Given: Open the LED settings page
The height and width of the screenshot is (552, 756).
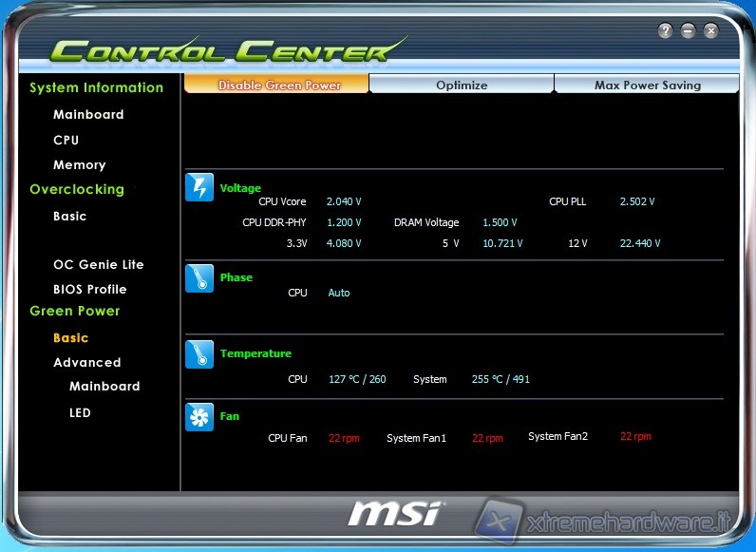Looking at the screenshot, I should pos(80,412).
